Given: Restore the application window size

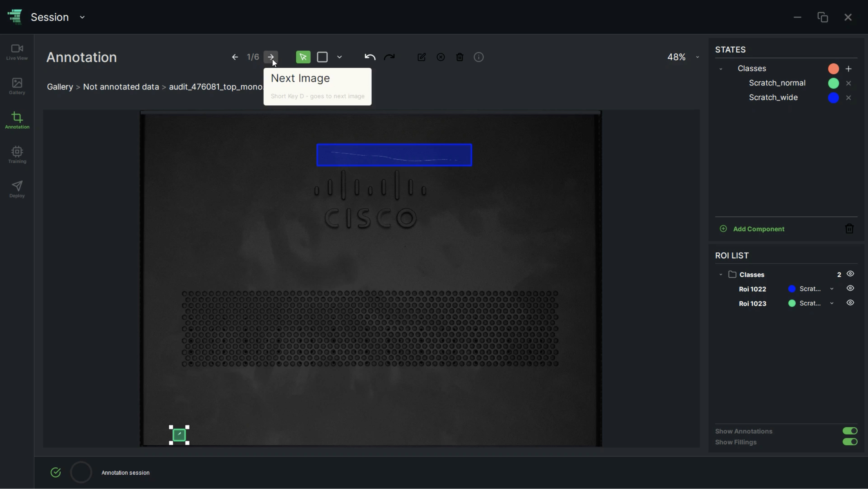Looking at the screenshot, I should (x=823, y=17).
